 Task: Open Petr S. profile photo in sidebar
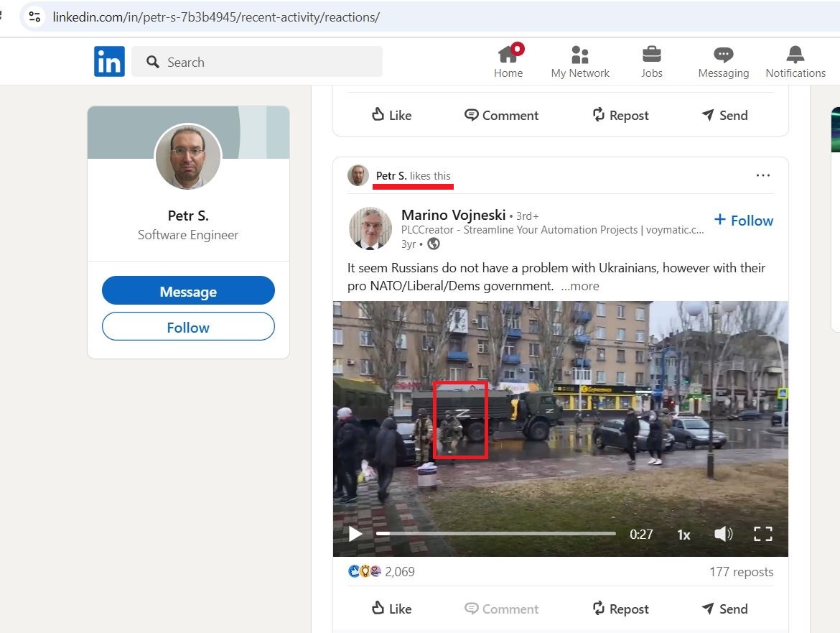pos(187,157)
